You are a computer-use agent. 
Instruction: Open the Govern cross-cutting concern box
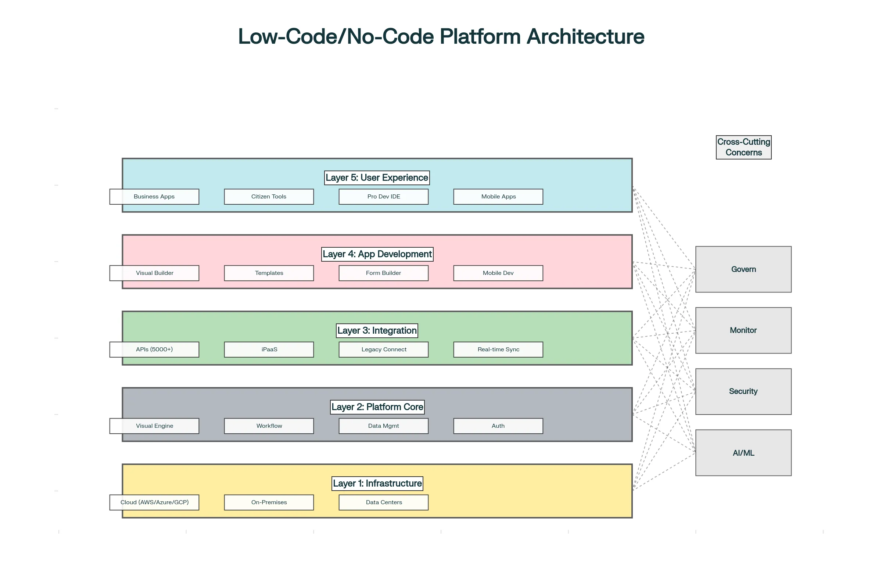pyautogui.click(x=743, y=269)
